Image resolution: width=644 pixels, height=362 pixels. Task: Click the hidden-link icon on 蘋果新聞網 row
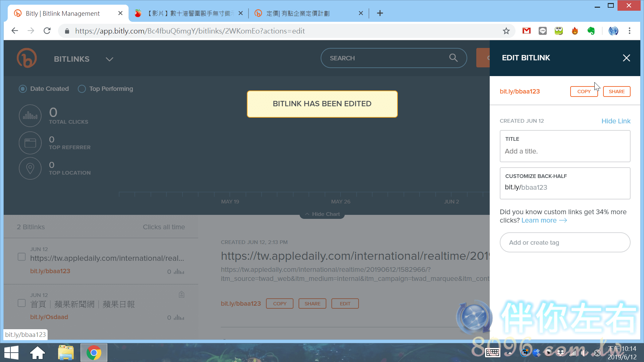[x=181, y=294]
